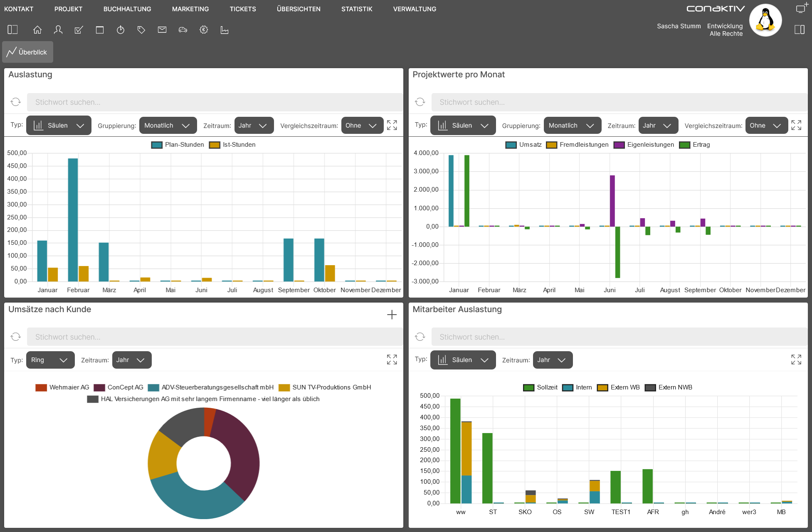Click search field in Mitarbeiter Auslastung

tap(619, 337)
